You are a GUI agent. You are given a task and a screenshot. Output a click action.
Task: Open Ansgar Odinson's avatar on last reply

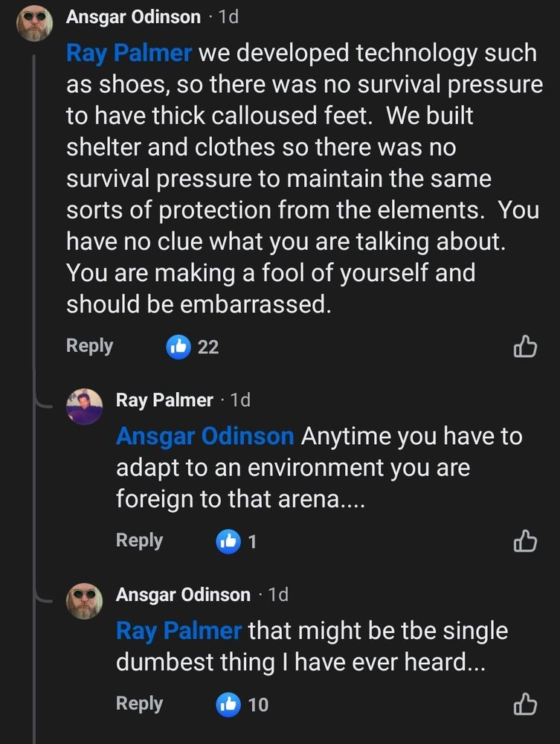pyautogui.click(x=84, y=600)
